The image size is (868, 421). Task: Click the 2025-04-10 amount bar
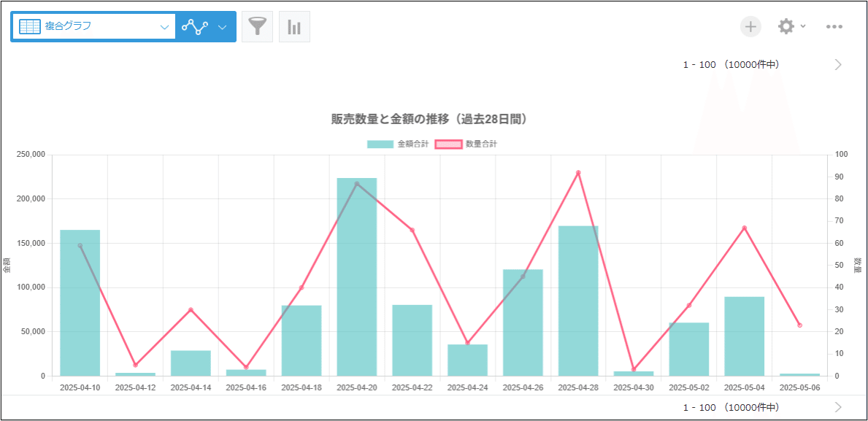point(80,303)
